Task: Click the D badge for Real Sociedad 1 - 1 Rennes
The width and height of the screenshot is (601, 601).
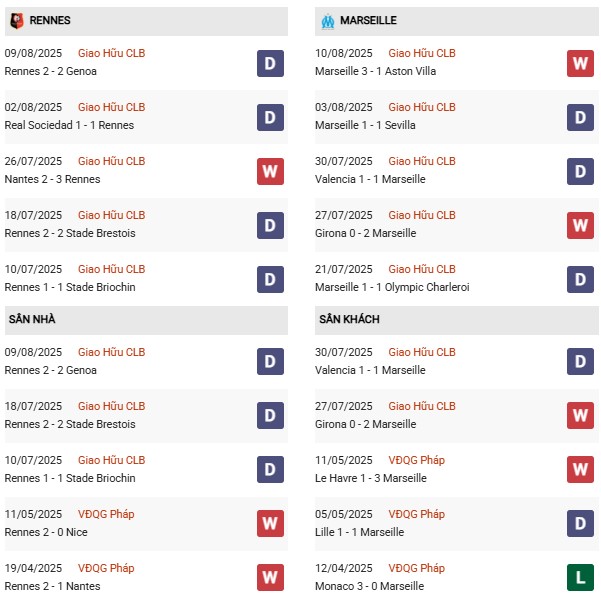Action: point(270,117)
